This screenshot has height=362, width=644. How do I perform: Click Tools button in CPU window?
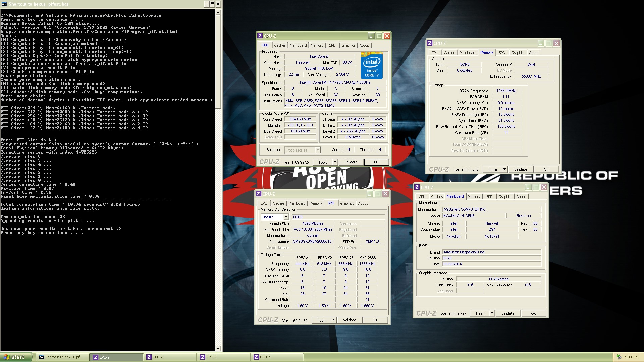[x=323, y=162]
